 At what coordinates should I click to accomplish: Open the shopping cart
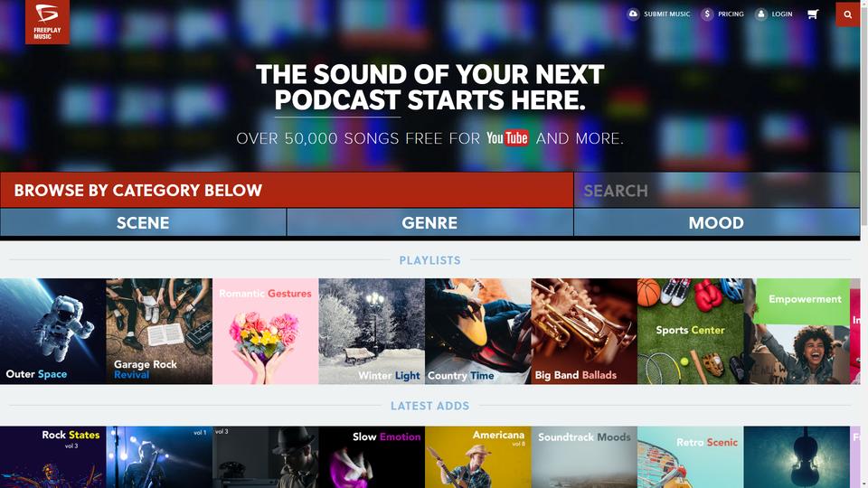click(813, 14)
